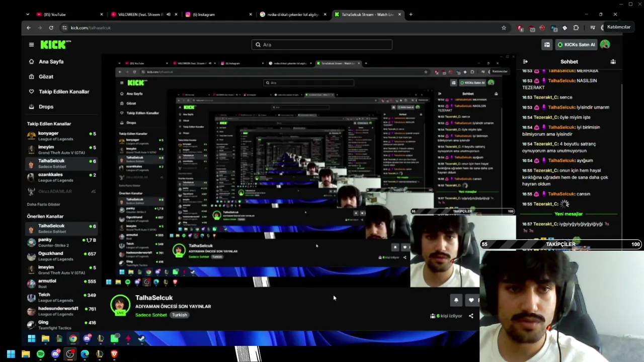Toggle stream notification bell
The image size is (644, 362).
(456, 300)
